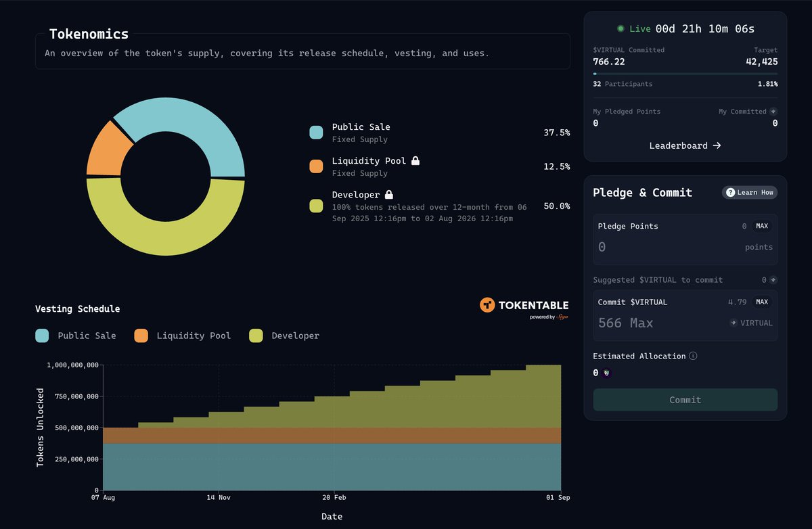Click the Virtual icon in Commit $VIRTUAL field
Screen dimensions: 812x529
click(734, 323)
